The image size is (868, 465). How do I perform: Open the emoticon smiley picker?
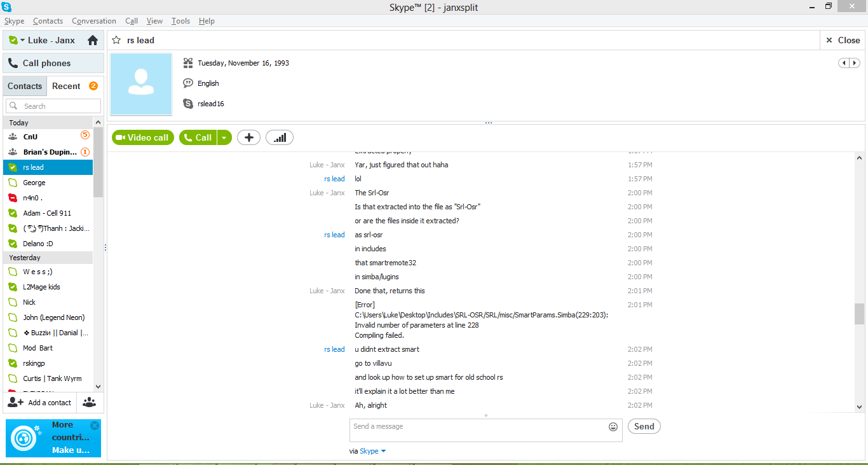613,427
